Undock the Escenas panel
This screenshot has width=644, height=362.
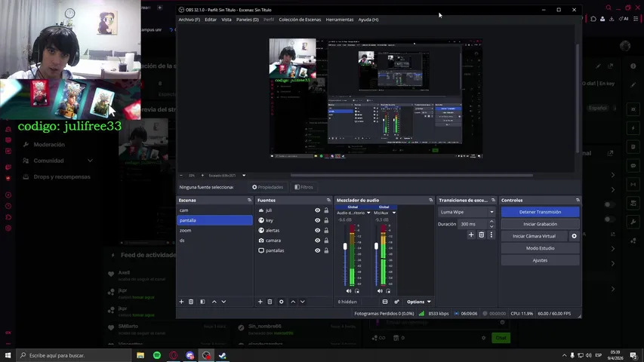tap(249, 201)
